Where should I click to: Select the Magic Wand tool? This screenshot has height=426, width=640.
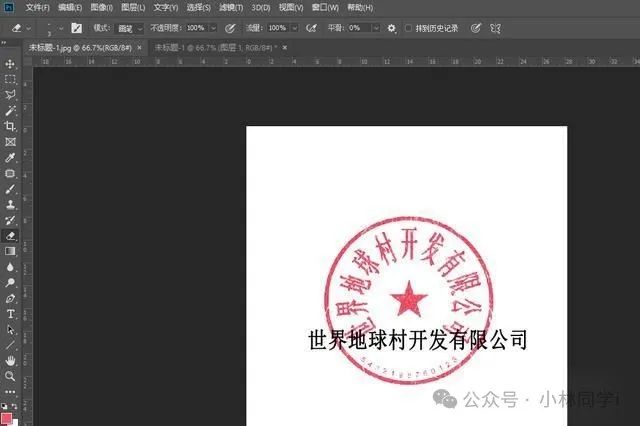coord(10,110)
